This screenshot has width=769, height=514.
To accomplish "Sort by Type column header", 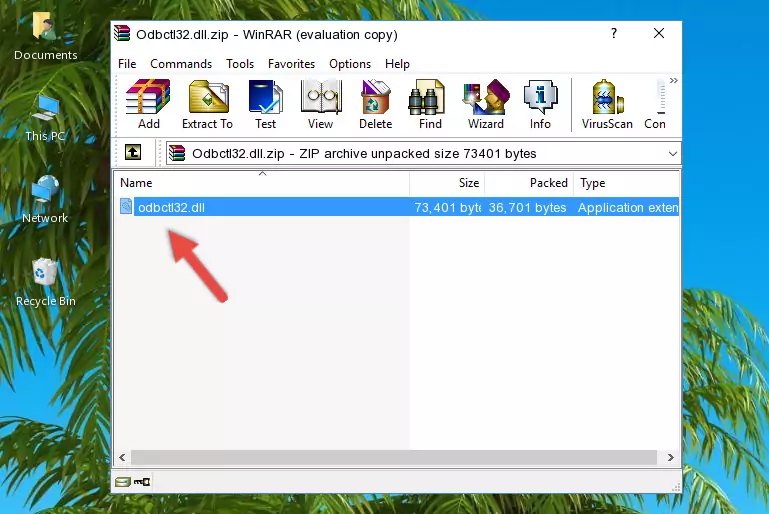I will point(626,183).
